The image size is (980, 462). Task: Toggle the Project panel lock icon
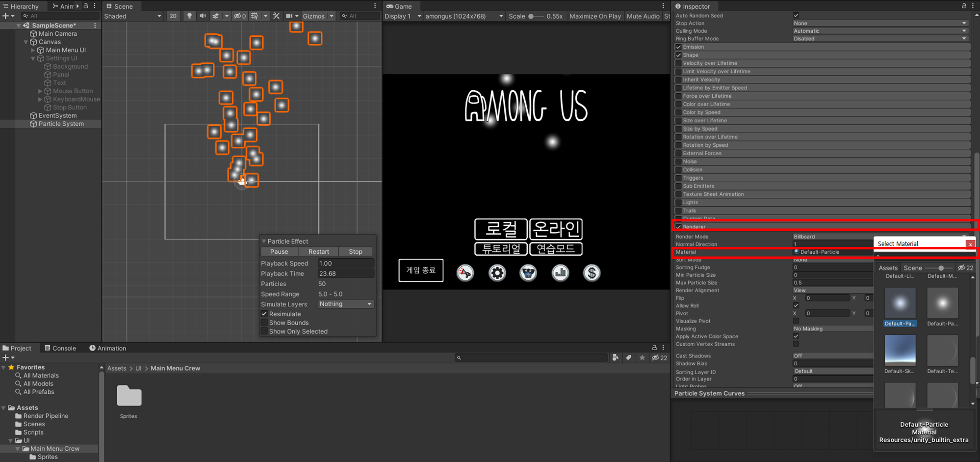click(654, 348)
